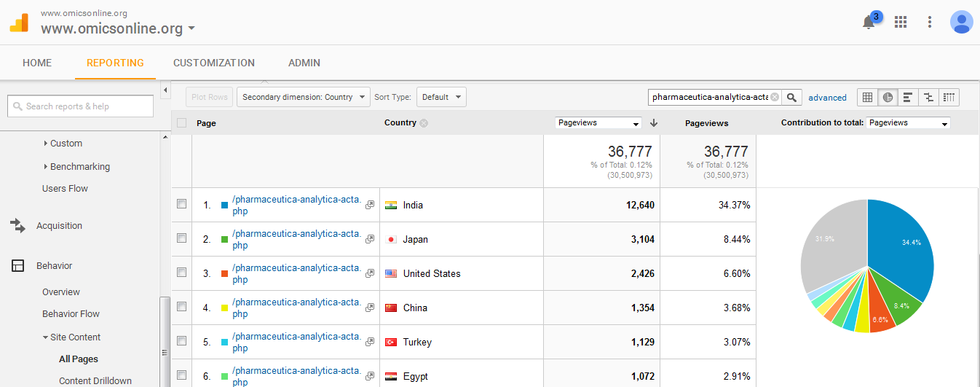
Task: Open the CUSTOMIZATION tab
Action: coord(214,63)
